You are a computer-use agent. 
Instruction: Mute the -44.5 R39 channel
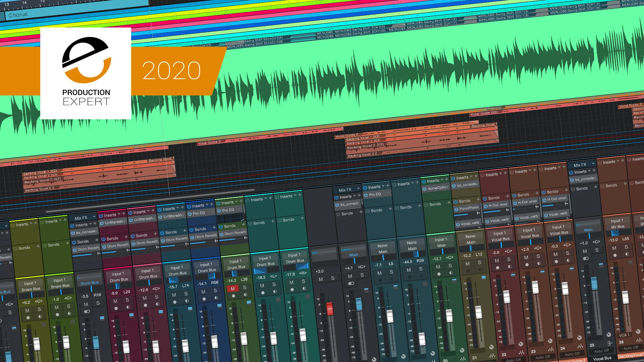tap(409, 270)
